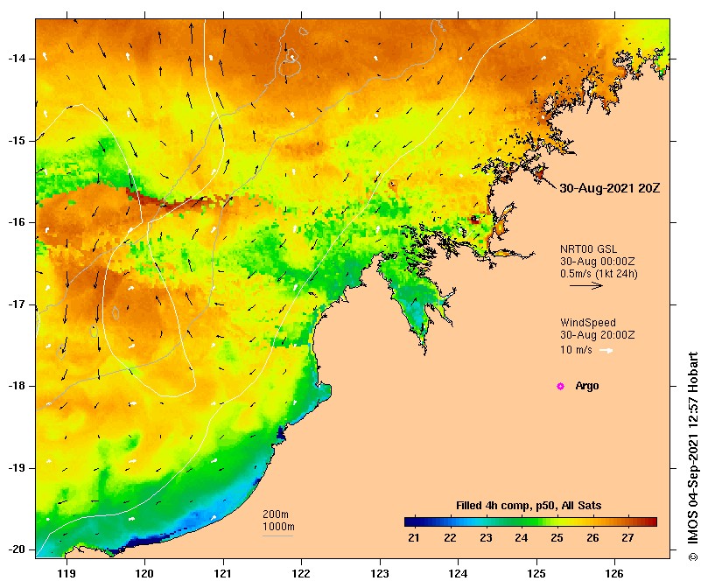The height and width of the screenshot is (588, 708).
Task: Click color bar tick label '27'
Action: point(627,538)
